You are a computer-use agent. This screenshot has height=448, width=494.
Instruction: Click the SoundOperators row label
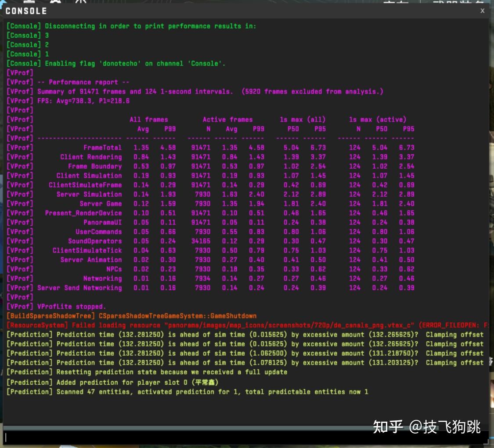coord(95,241)
